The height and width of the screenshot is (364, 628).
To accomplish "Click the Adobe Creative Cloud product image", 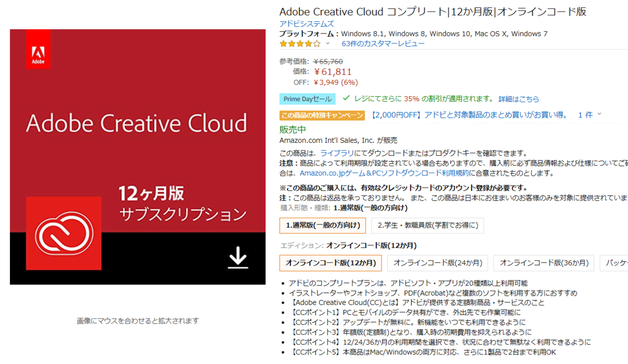I will [138, 157].
